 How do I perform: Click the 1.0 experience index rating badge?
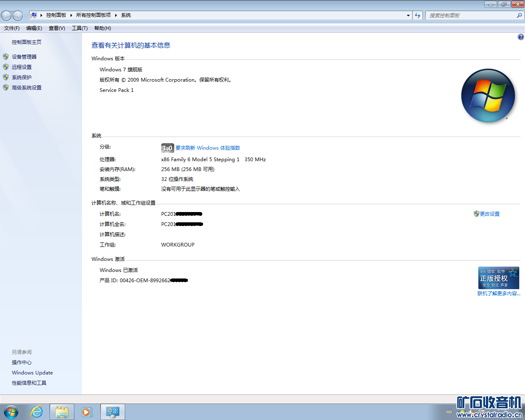tap(168, 148)
